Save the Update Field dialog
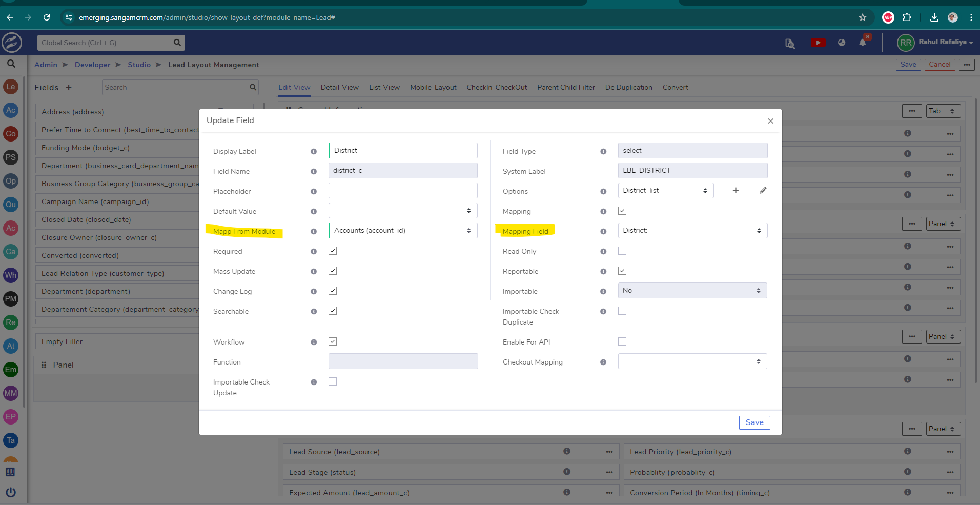 pos(754,422)
